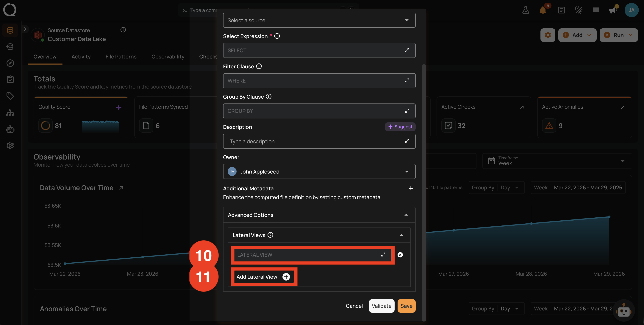
Task: Open the robot agent icon in sidebar
Action: click(x=10, y=129)
